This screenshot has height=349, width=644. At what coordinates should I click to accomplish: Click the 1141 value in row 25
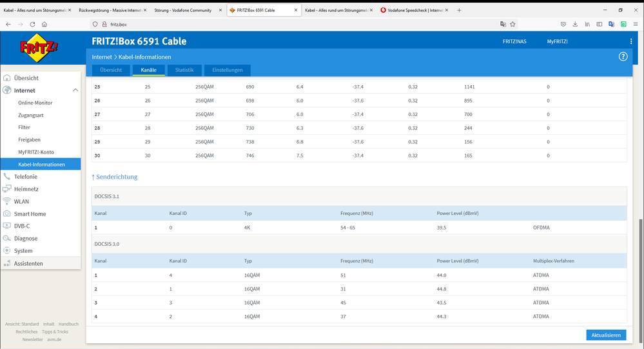469,86
